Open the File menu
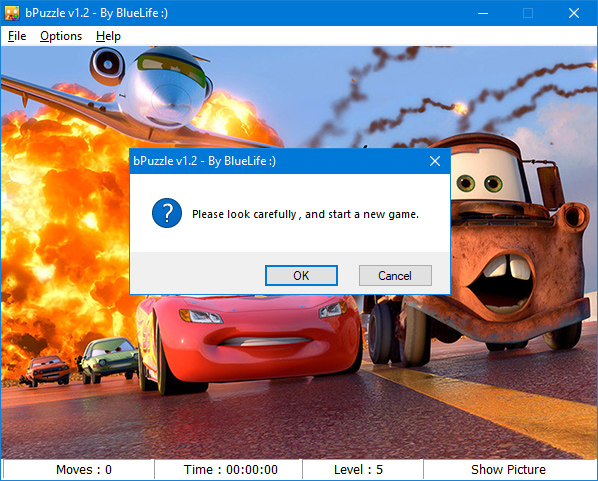Image resolution: width=598 pixels, height=481 pixels. coord(17,36)
